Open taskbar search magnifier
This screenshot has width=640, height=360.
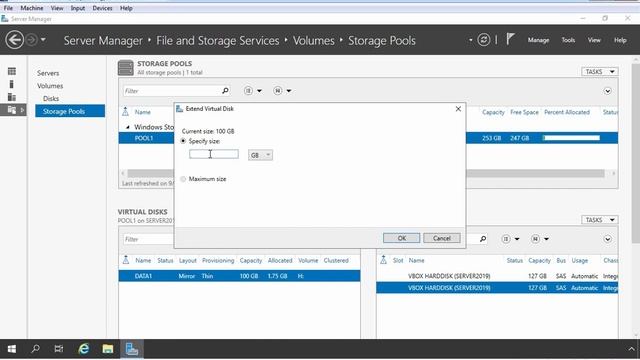tap(36, 349)
